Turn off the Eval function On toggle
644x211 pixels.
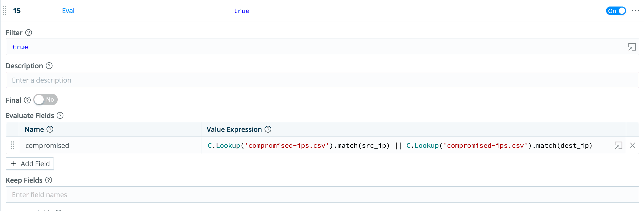pyautogui.click(x=616, y=11)
